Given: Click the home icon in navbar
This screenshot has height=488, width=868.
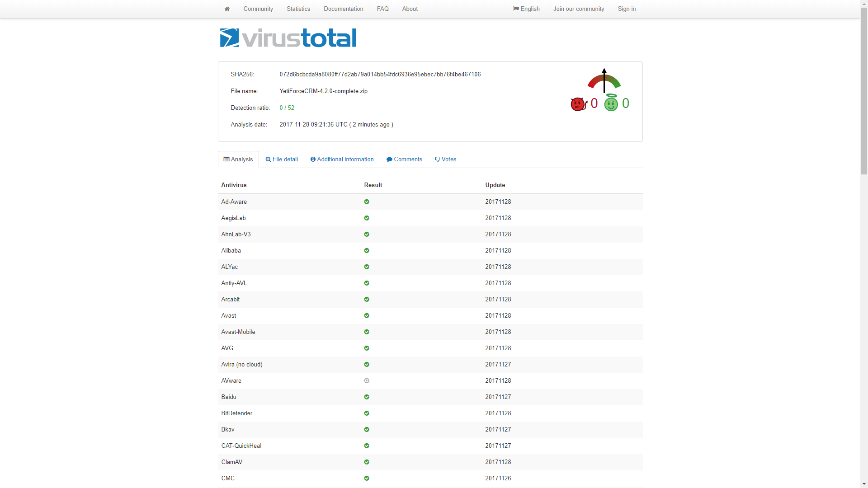Looking at the screenshot, I should coord(227,9).
